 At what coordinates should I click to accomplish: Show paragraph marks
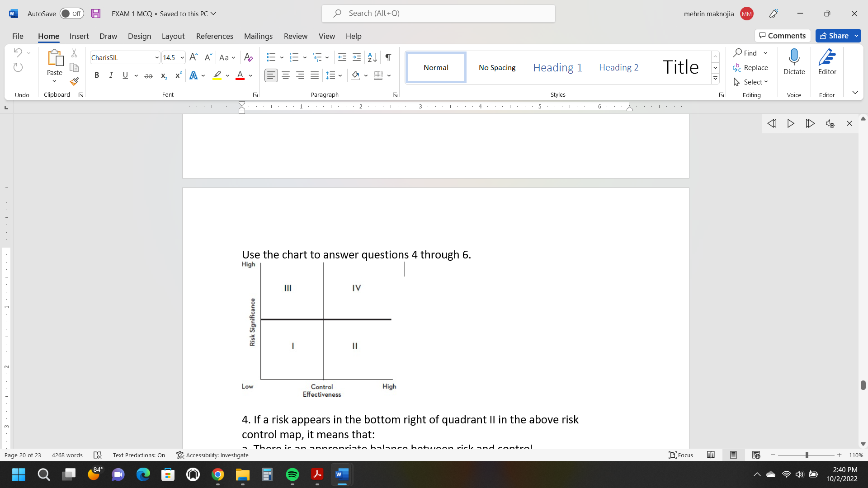(x=388, y=57)
